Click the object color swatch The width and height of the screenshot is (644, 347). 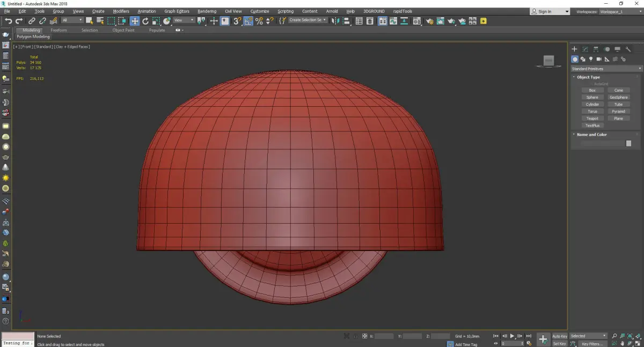(x=628, y=143)
